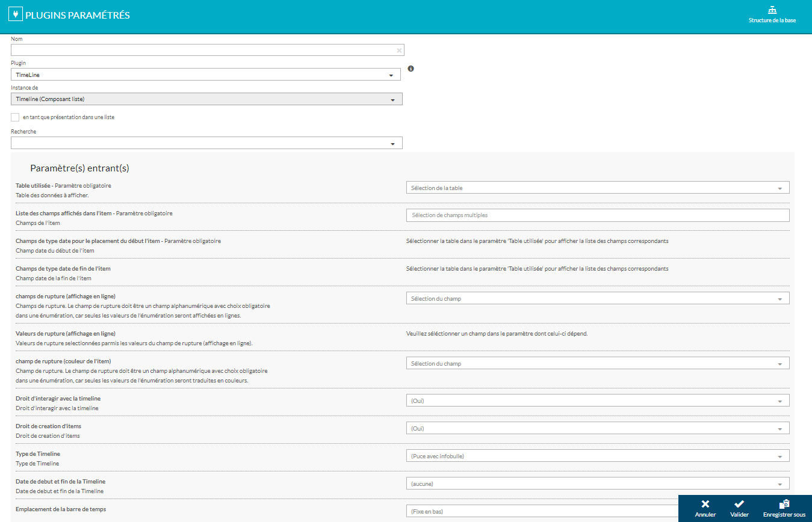812x522 pixels.
Task: Click the Enregistrer sous icon
Action: (x=784, y=504)
